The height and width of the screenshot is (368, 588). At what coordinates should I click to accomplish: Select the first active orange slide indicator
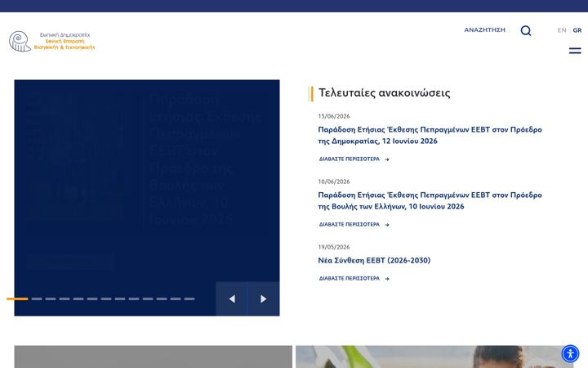tap(17, 299)
